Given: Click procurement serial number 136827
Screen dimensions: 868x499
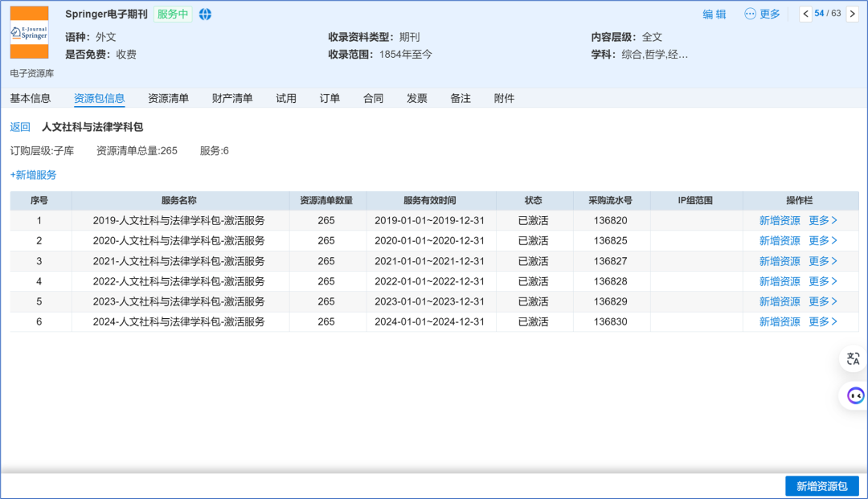Looking at the screenshot, I should (x=611, y=261).
